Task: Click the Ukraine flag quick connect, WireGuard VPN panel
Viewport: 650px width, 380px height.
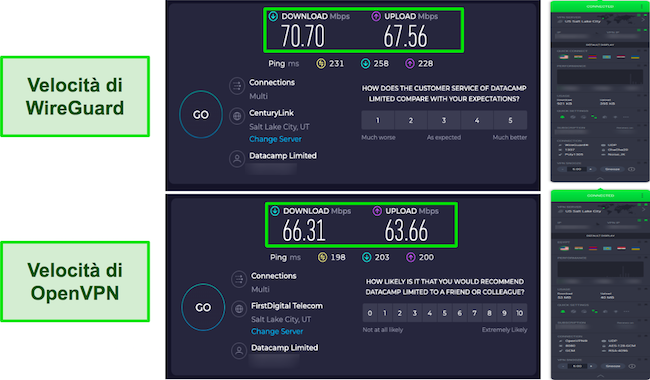Action: coord(635,57)
